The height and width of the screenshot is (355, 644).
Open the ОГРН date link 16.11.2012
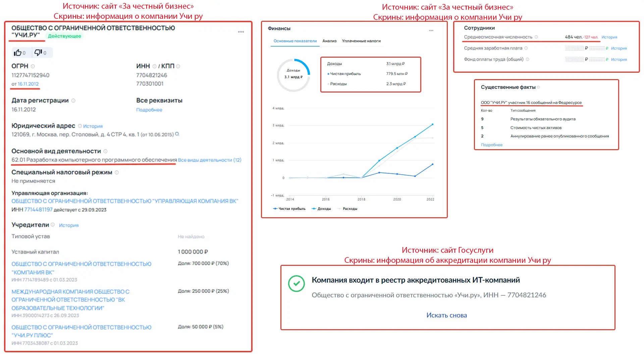pos(28,84)
